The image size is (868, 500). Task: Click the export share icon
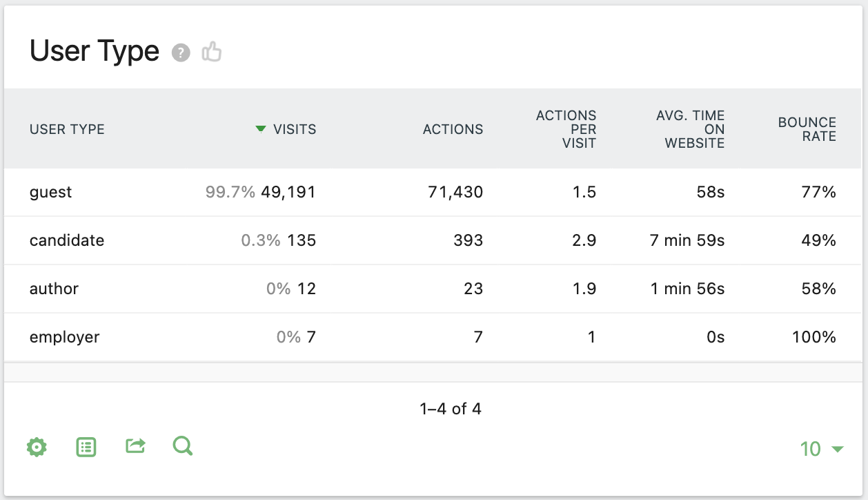point(135,447)
